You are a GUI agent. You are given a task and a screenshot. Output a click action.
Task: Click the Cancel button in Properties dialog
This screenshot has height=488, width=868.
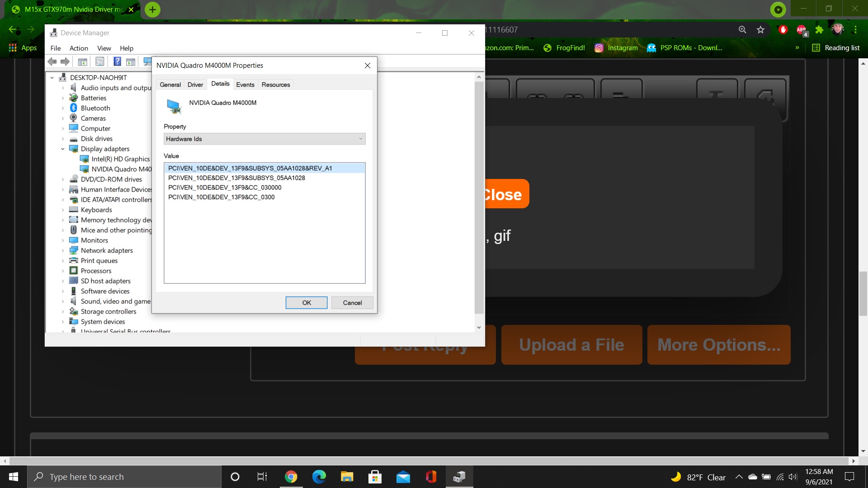click(x=352, y=303)
